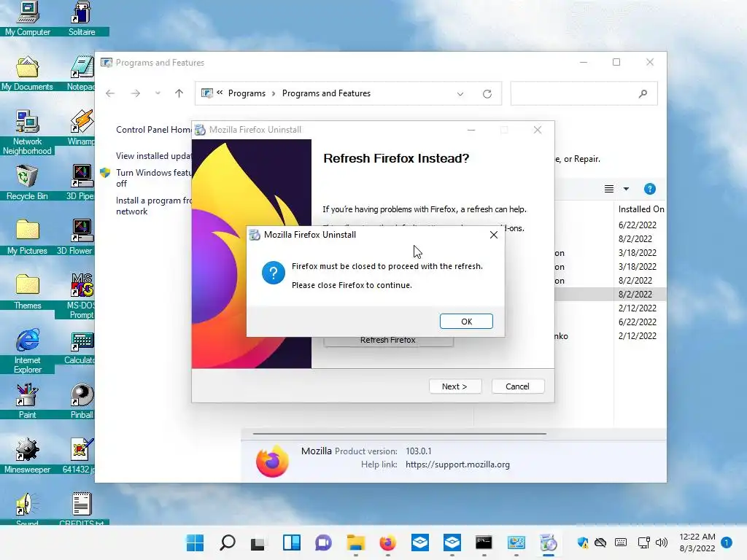747x560 pixels.
Task: Open File Explorer from the taskbar
Action: (x=356, y=542)
